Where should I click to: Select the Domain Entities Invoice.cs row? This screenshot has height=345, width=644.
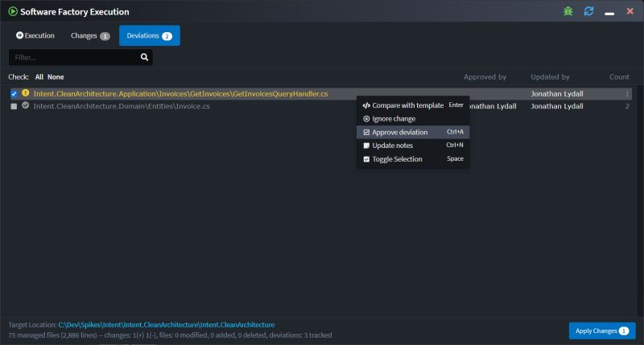320,106
